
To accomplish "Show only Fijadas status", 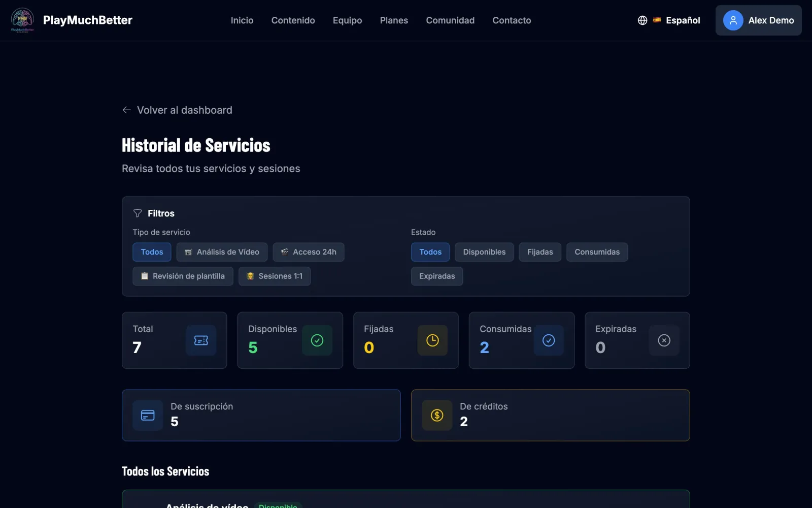I will pos(540,252).
